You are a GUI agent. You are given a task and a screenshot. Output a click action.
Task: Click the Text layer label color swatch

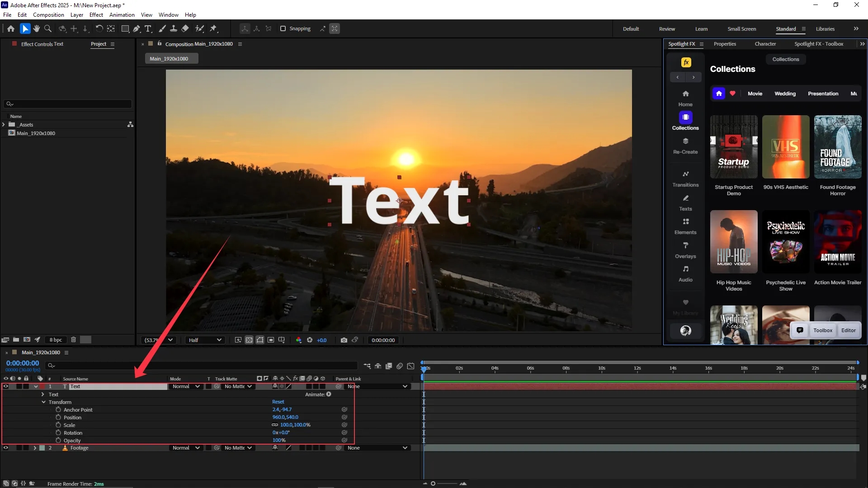42,386
